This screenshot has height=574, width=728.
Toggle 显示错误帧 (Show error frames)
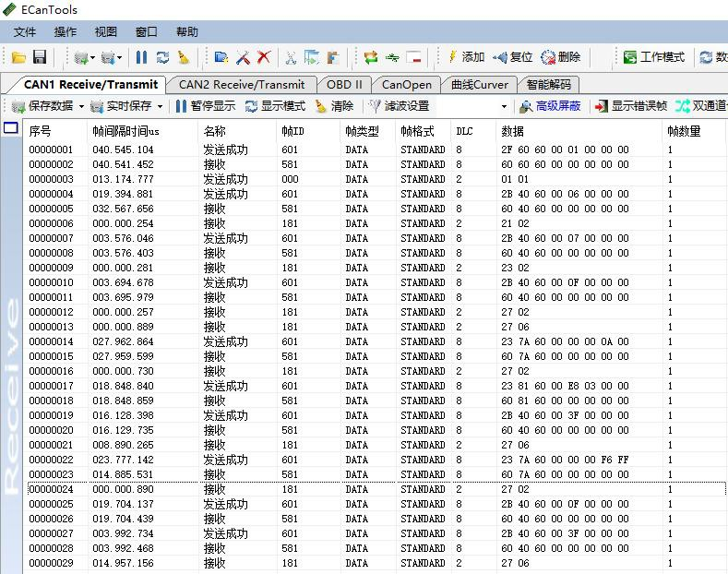pos(632,106)
